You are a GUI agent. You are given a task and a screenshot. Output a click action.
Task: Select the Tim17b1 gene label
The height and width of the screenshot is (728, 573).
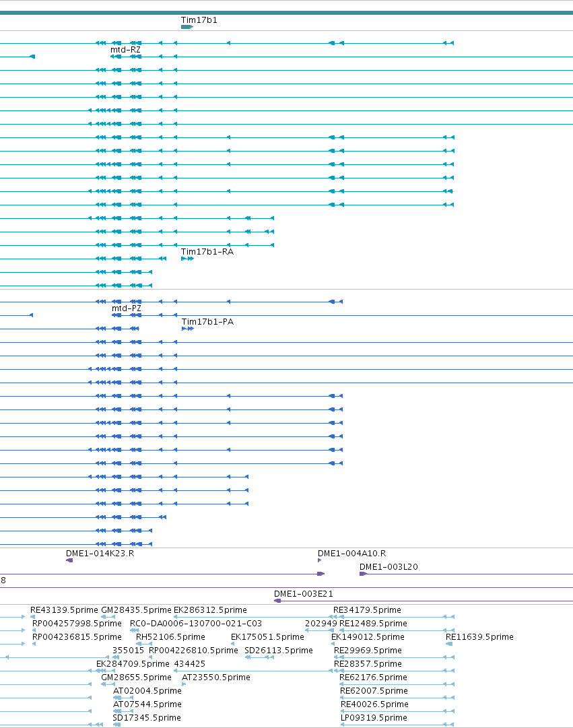(x=199, y=20)
